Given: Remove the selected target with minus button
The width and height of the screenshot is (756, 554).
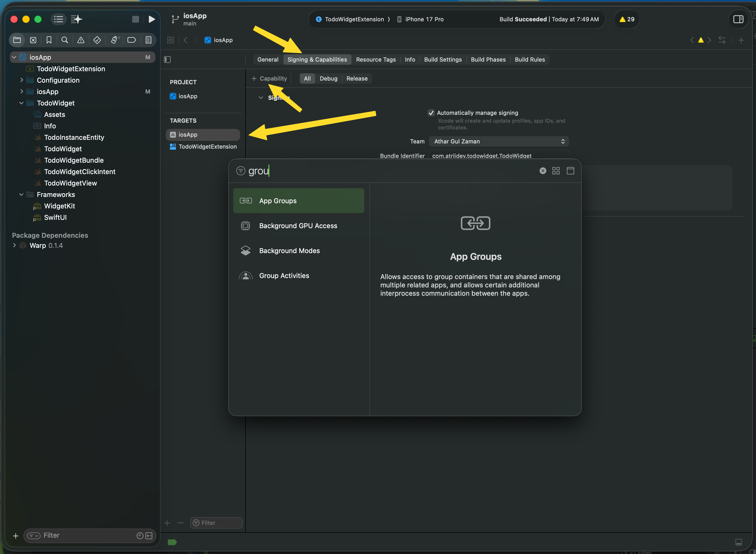Looking at the screenshot, I should point(181,523).
